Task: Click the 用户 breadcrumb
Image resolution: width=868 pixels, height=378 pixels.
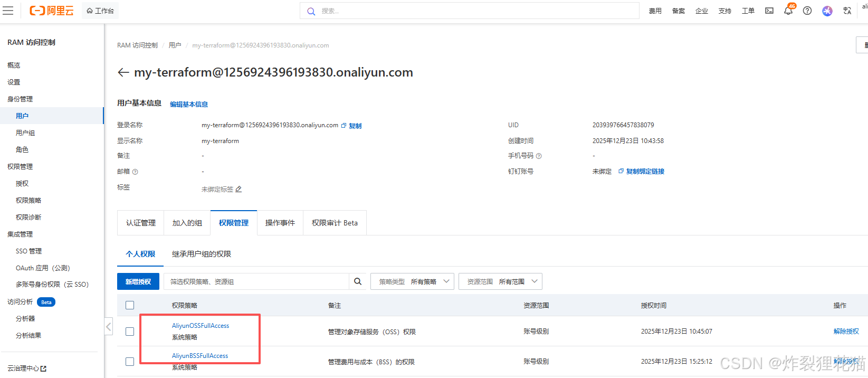Action: tap(175, 45)
